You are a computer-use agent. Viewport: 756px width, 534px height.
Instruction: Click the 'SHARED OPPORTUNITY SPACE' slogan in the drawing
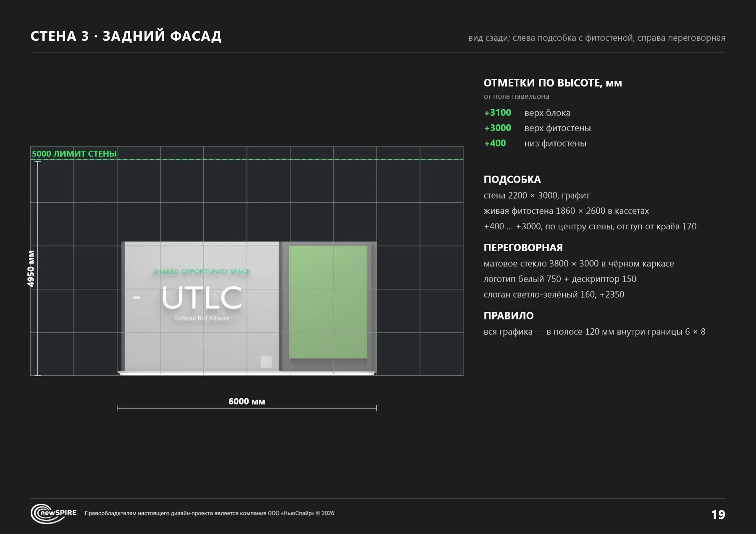202,272
